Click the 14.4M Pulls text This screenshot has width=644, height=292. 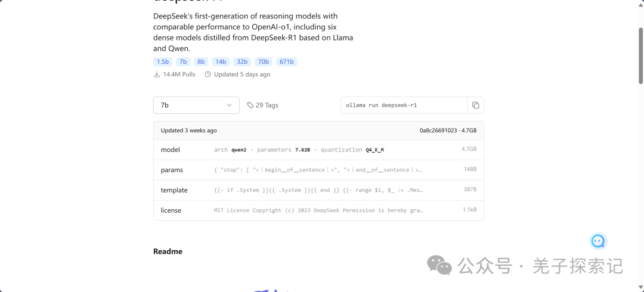(x=179, y=74)
